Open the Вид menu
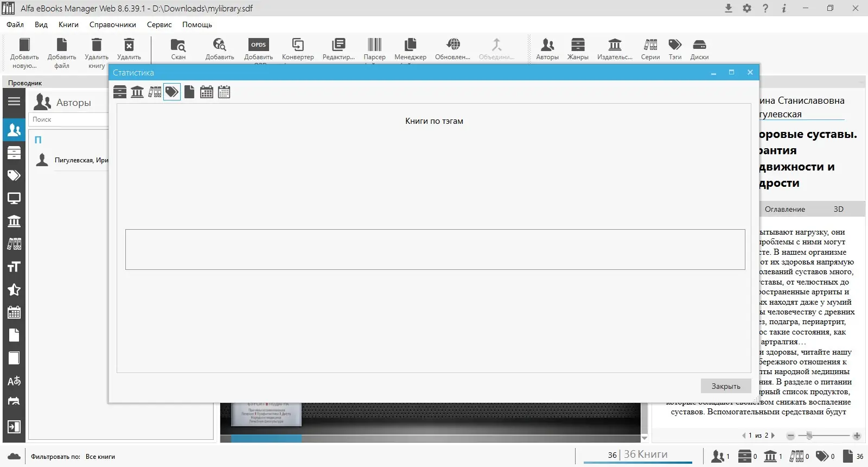868x467 pixels. [x=41, y=24]
